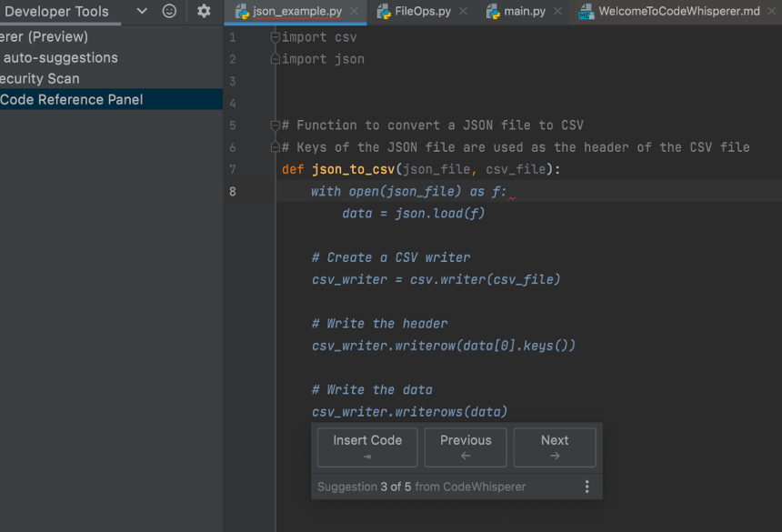Switch to the FileOps.py tab
The width and height of the screenshot is (782, 532).
(x=422, y=12)
